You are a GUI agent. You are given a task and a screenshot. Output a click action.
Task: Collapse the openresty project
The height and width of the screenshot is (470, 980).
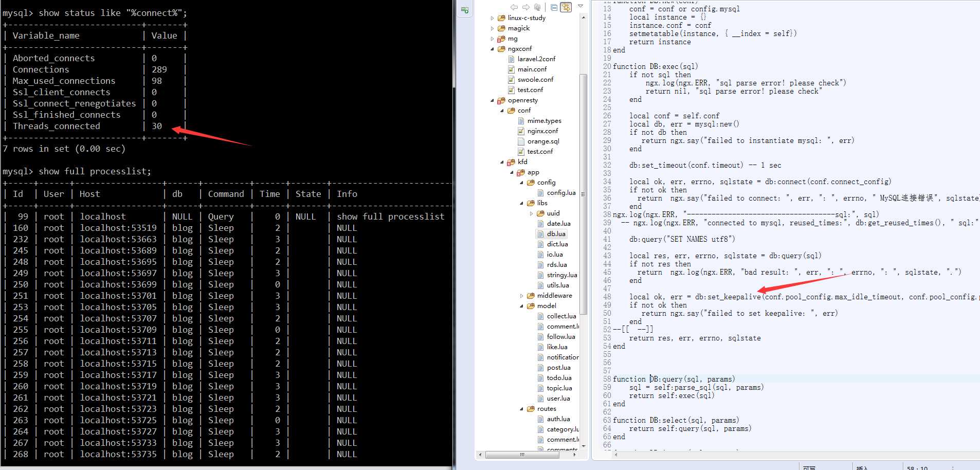tap(492, 100)
